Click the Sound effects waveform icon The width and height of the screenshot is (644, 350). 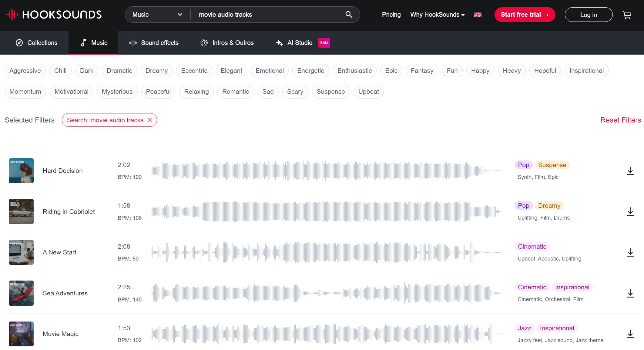click(133, 43)
